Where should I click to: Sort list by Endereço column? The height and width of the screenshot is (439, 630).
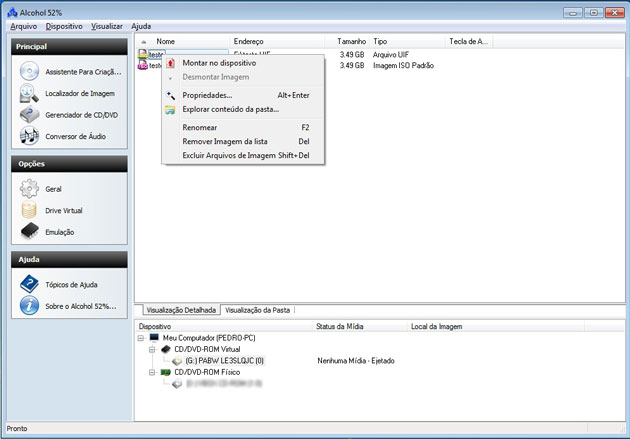tap(277, 41)
